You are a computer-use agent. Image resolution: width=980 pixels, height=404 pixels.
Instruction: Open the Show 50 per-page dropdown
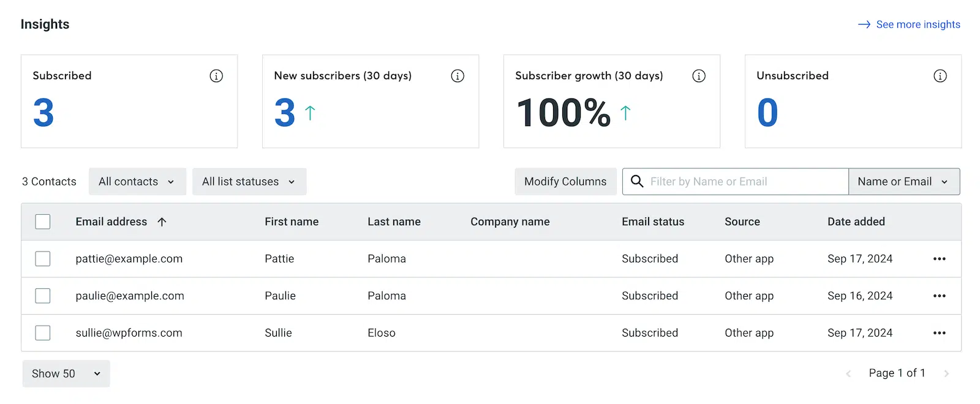(66, 373)
